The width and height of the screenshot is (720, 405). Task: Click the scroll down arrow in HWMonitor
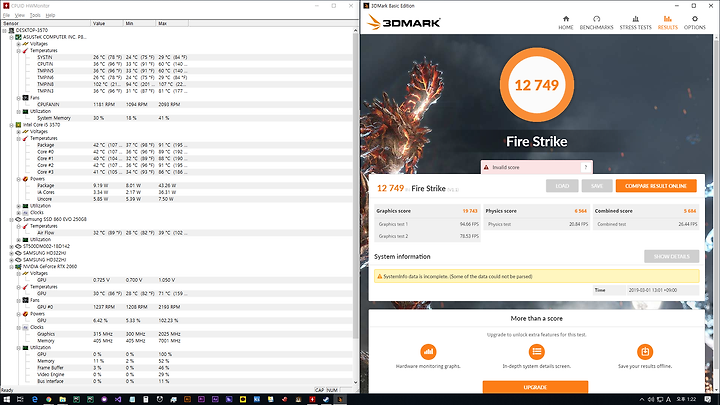click(x=355, y=382)
